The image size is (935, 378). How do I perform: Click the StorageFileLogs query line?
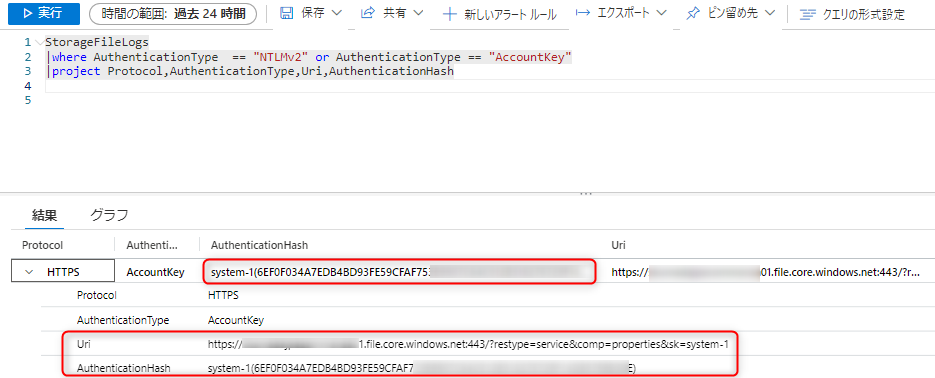click(x=97, y=42)
